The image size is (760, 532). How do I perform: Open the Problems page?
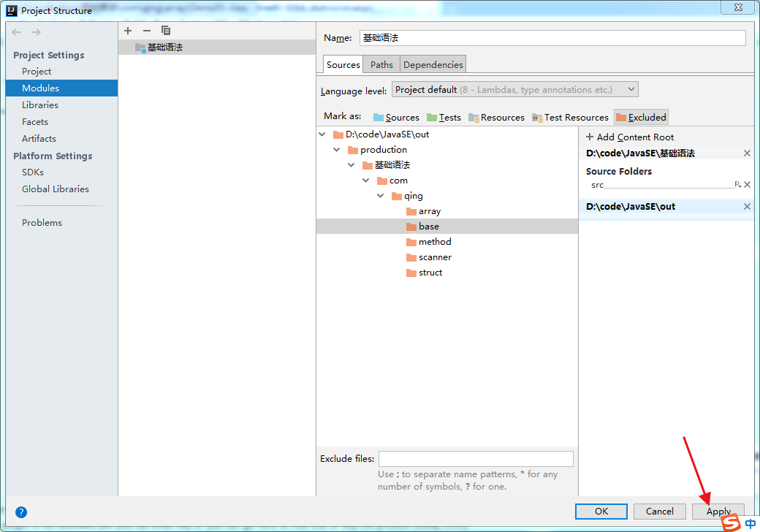click(42, 222)
